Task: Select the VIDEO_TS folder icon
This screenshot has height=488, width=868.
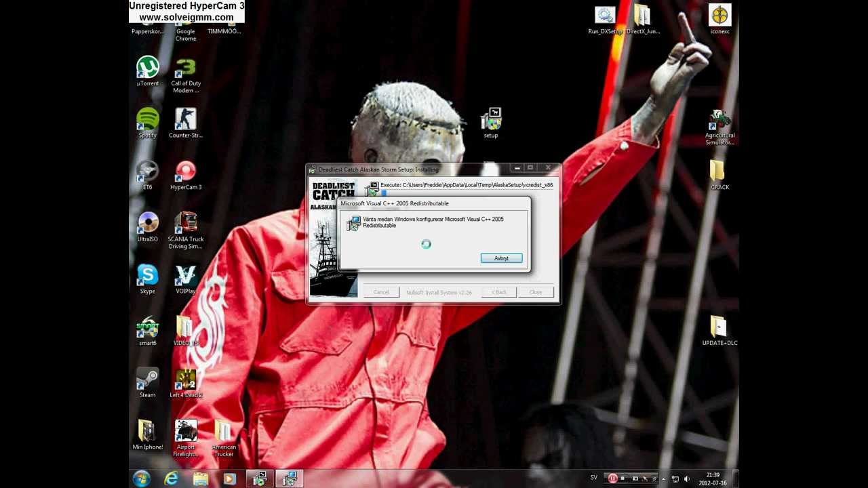Action: coord(186,331)
